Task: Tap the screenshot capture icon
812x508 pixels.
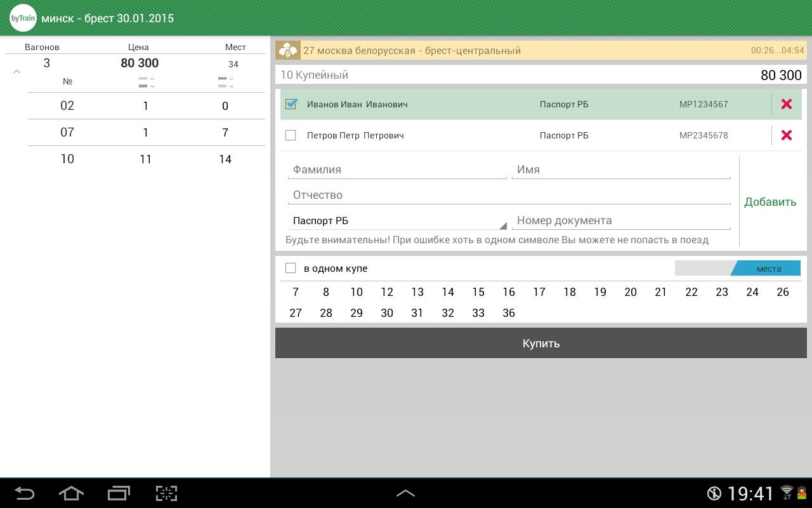Action: click(x=166, y=493)
